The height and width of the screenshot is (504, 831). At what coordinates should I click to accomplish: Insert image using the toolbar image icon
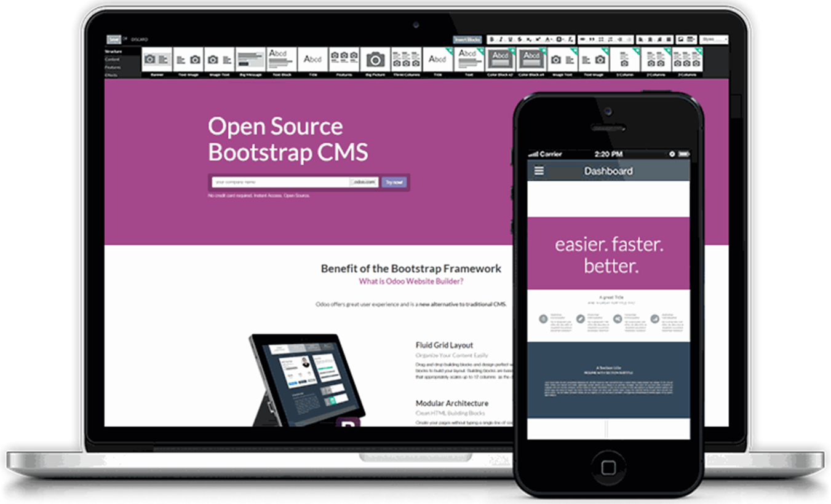(681, 39)
